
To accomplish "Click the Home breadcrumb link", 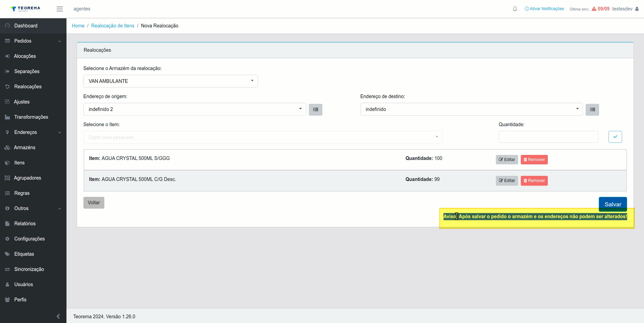I will click(x=78, y=26).
